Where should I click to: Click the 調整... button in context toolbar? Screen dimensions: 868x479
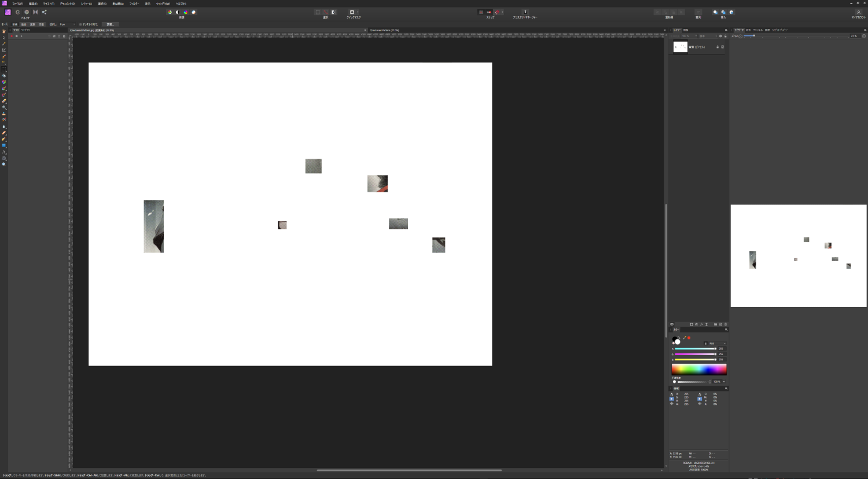(x=110, y=24)
